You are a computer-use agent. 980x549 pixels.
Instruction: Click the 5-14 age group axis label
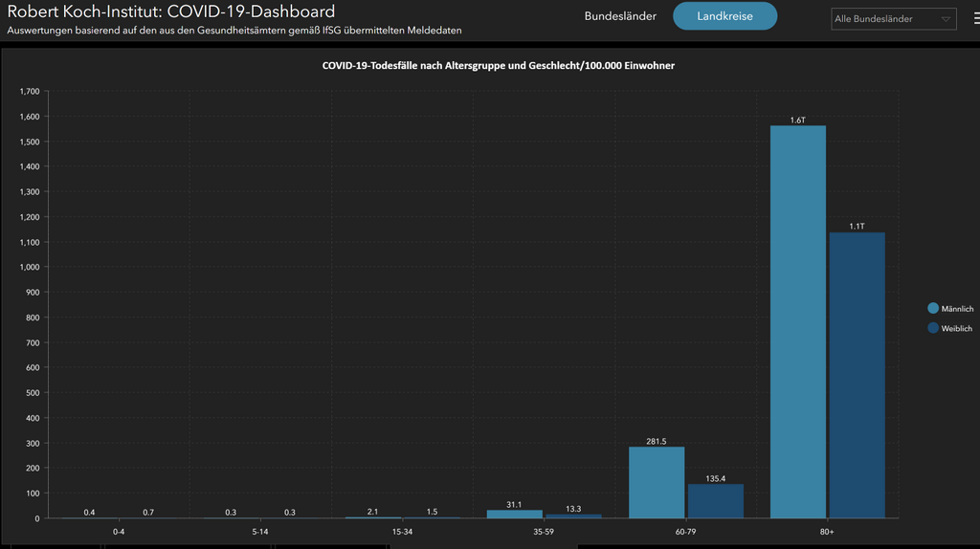(260, 532)
